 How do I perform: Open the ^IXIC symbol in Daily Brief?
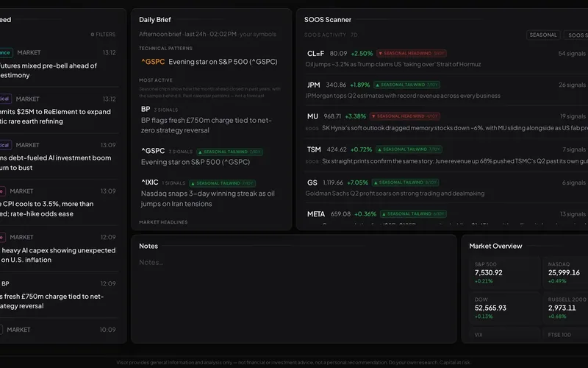click(150, 183)
